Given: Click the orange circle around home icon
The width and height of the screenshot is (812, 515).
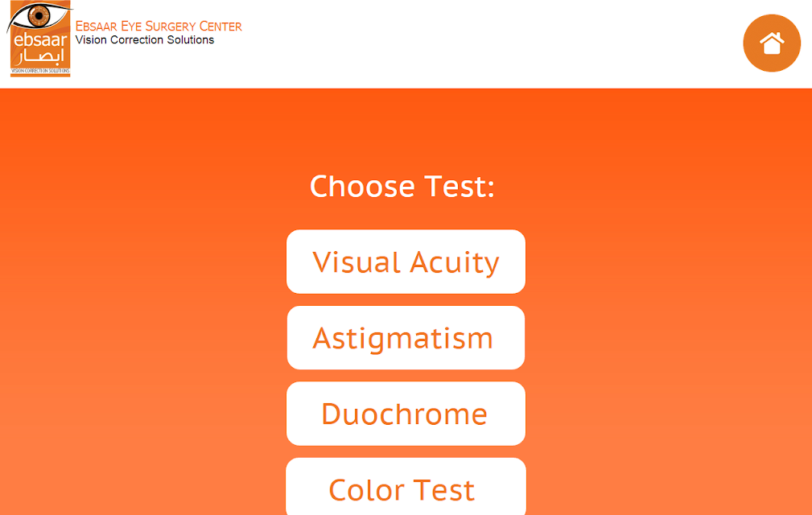Looking at the screenshot, I should click(772, 43).
